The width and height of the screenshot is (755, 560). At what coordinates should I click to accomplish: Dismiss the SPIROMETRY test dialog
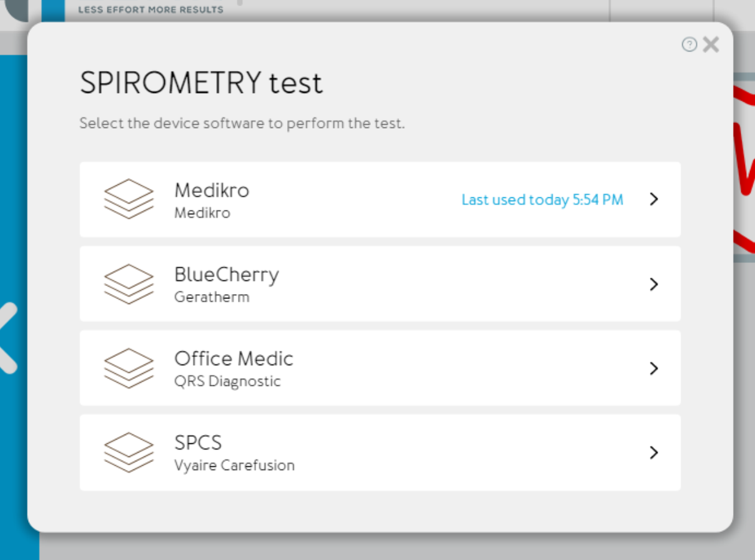711,44
